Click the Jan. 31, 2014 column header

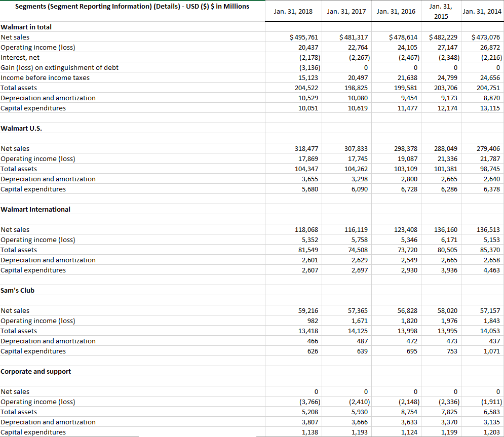482,11
